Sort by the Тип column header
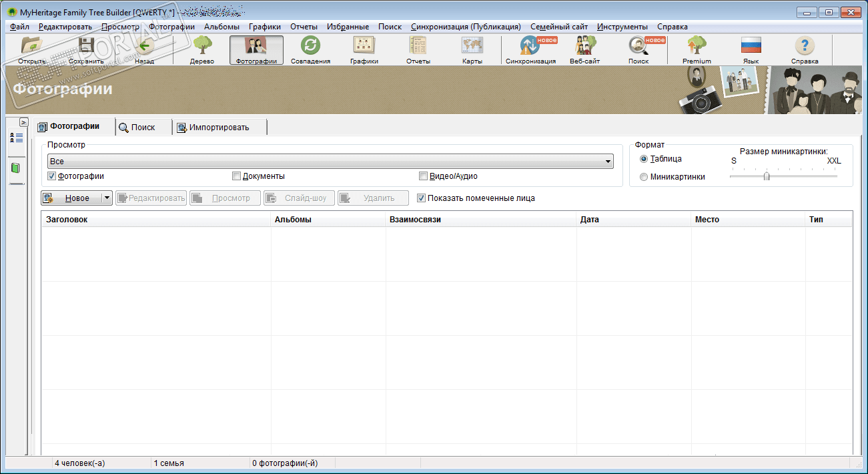Viewport: 868px width, 474px height. (829, 219)
